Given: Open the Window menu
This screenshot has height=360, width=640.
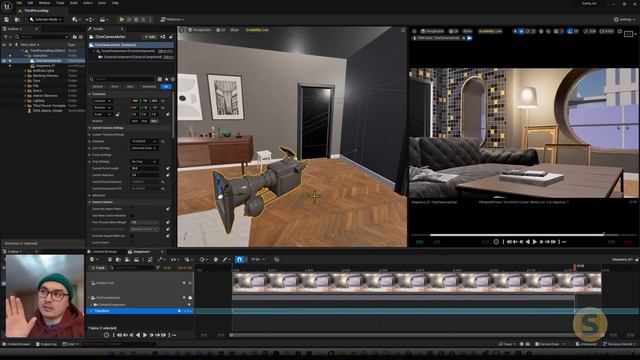Looking at the screenshot, I should tap(44, 3).
